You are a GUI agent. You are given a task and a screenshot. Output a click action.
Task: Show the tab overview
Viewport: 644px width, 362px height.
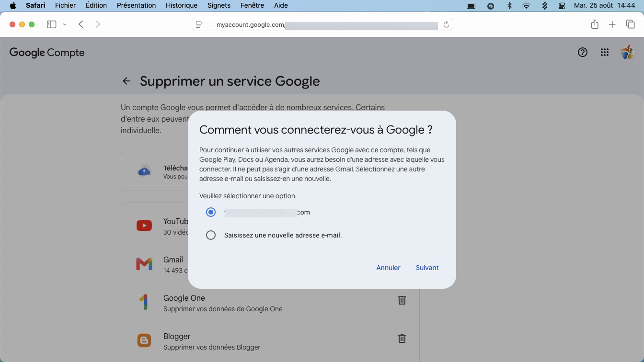tap(631, 24)
